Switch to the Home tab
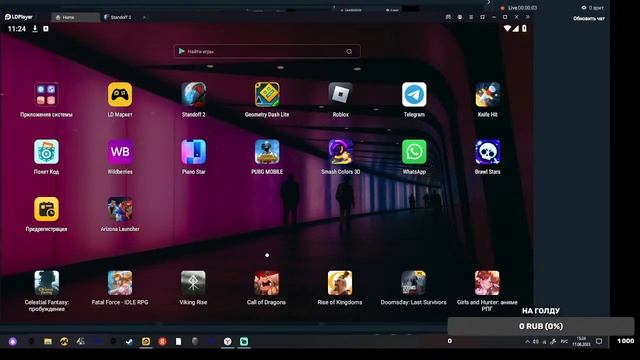This screenshot has height=360, width=640. point(76,17)
